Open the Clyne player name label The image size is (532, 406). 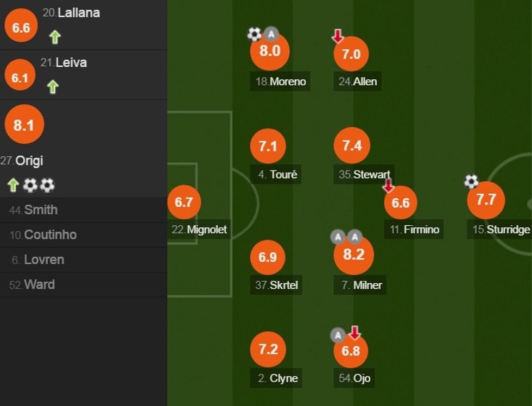point(277,378)
